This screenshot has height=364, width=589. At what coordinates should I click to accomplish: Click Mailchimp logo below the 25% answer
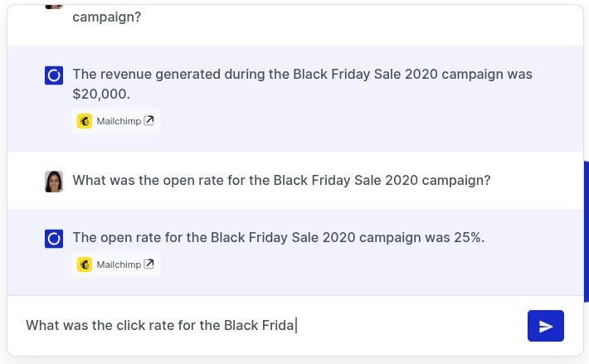[85, 265]
